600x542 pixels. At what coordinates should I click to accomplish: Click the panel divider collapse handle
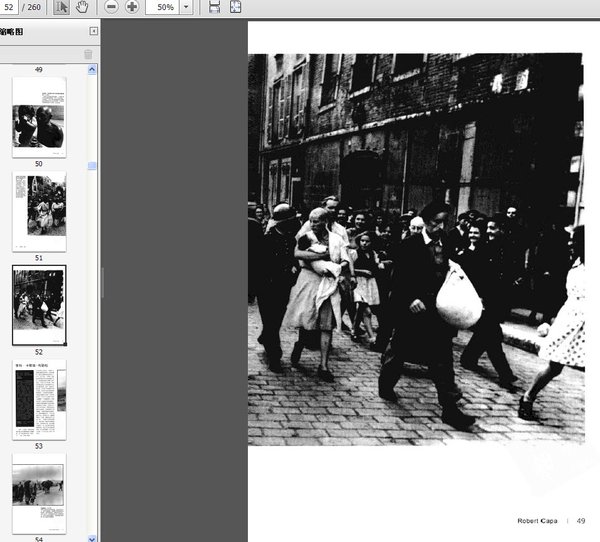[102, 283]
